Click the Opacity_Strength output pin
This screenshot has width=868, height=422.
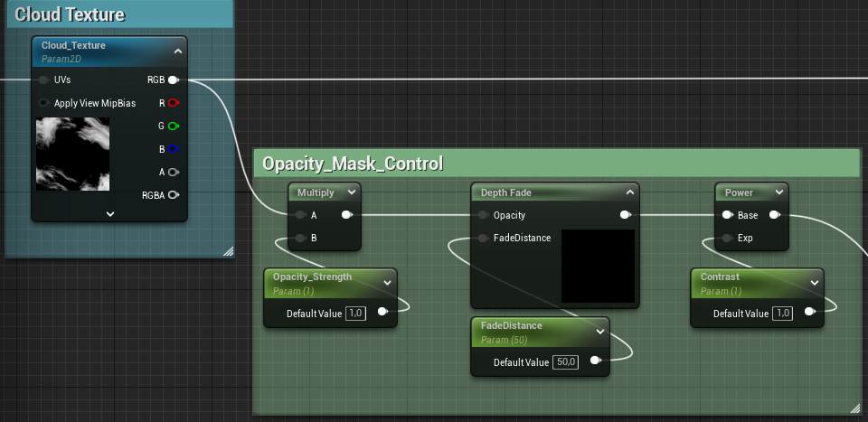tap(382, 312)
